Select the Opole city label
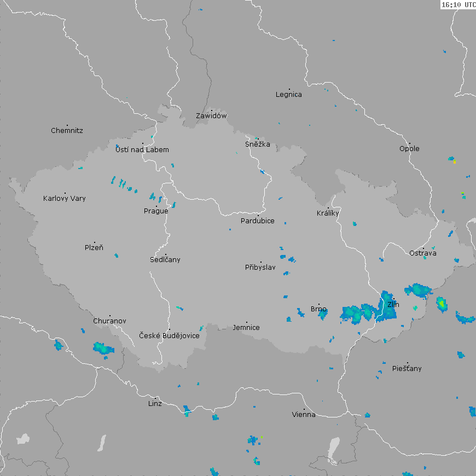Viewport: 476px width, 476px height. coord(409,149)
